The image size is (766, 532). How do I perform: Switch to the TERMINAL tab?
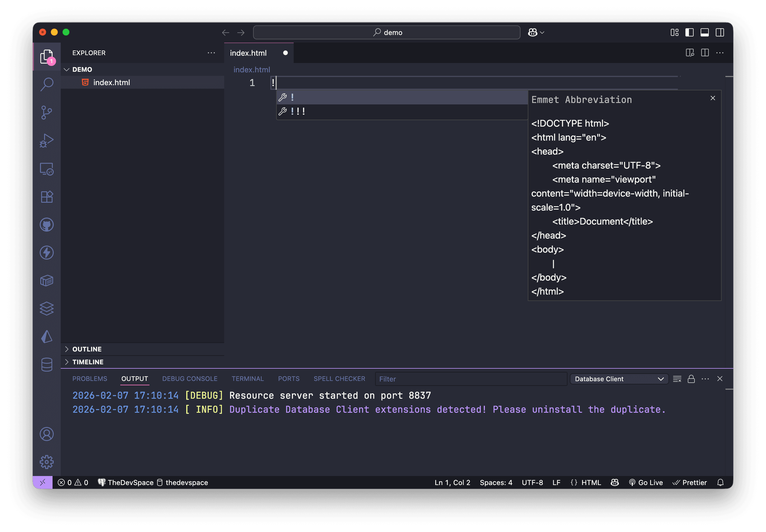pos(248,379)
